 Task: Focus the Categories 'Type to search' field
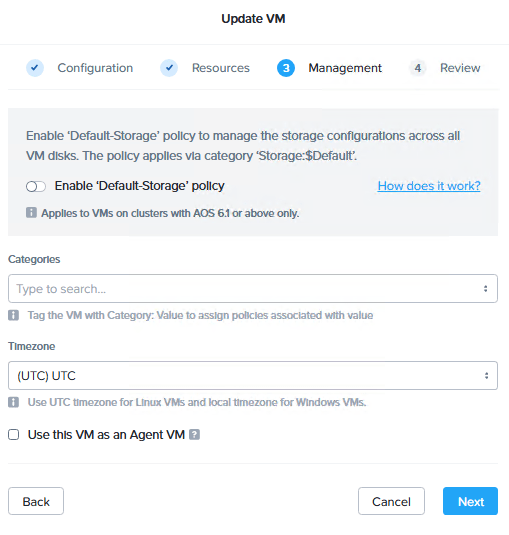tap(253, 289)
